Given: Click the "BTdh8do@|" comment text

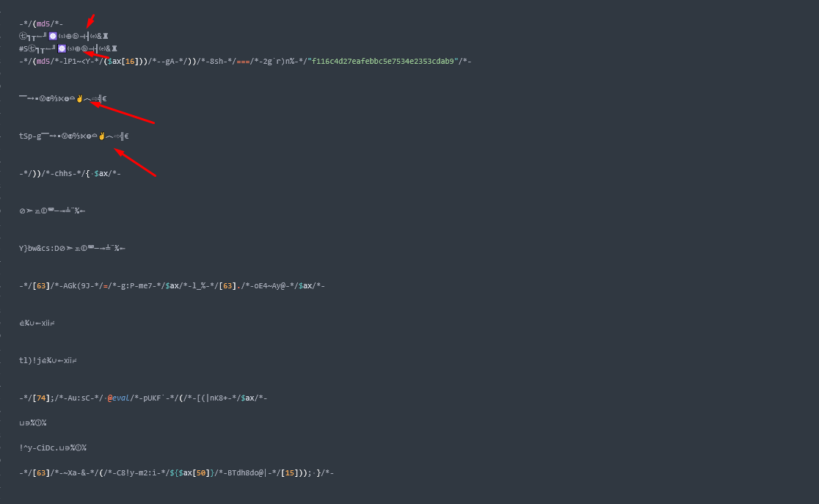Looking at the screenshot, I should (x=247, y=472).
